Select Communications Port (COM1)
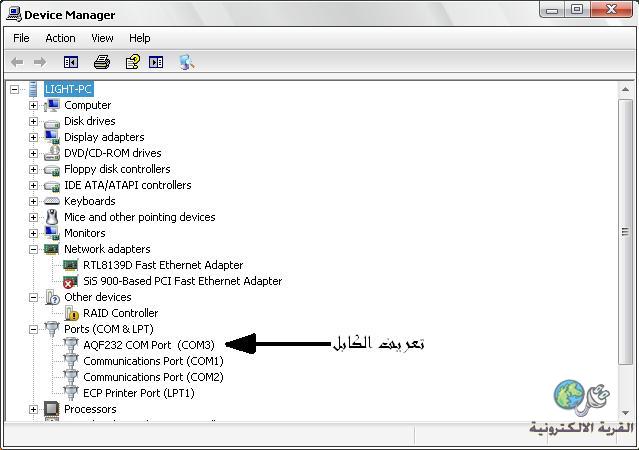 pos(153,361)
